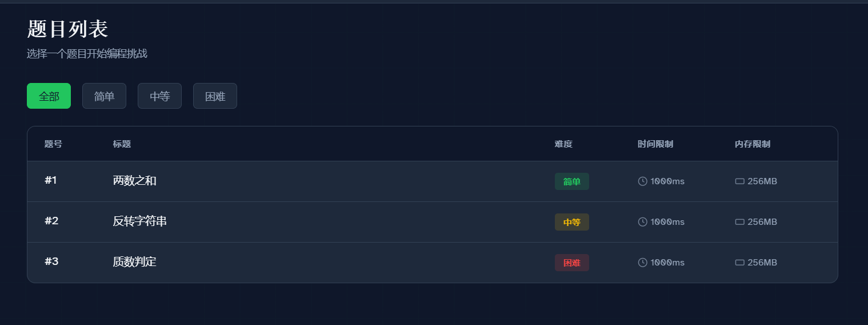Click problem number #1

(x=51, y=181)
